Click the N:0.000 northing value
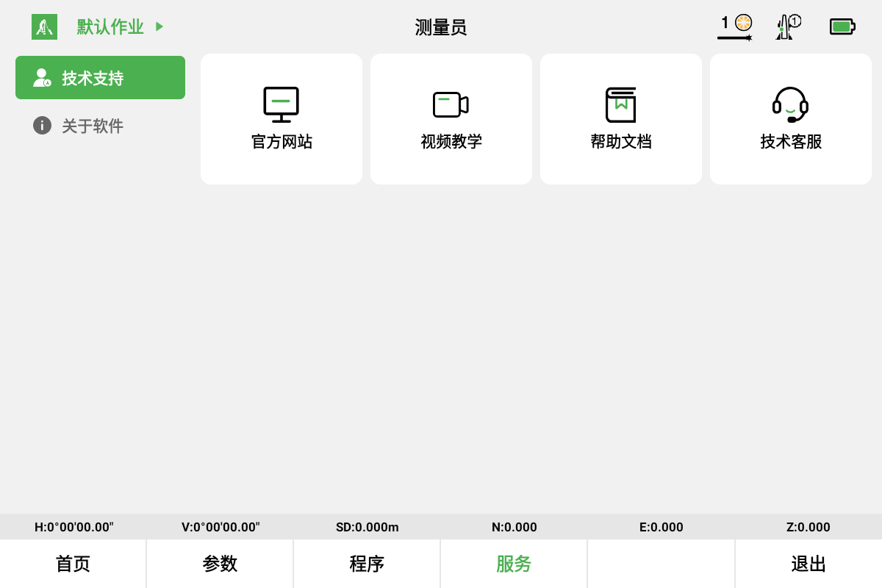882x588 pixels. (514, 527)
